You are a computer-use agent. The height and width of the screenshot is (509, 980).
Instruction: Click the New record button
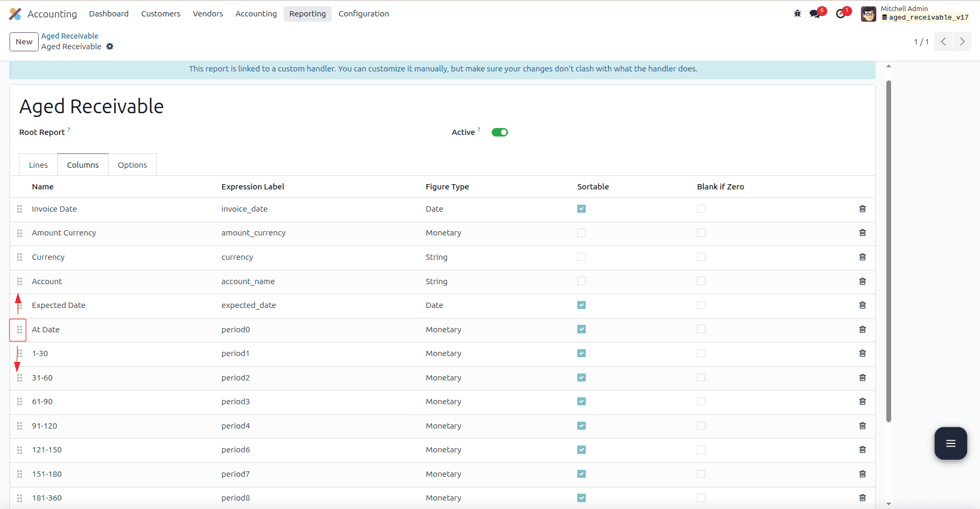(24, 42)
